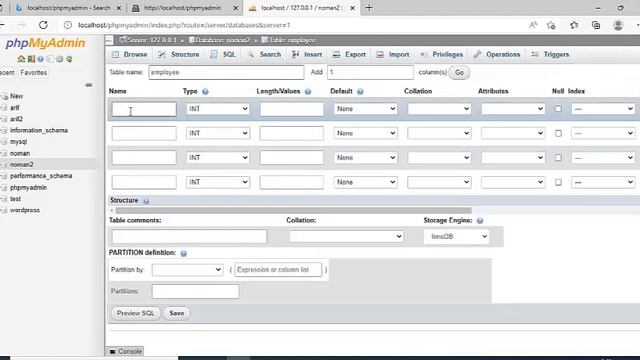Select New in the database tree

16,96
